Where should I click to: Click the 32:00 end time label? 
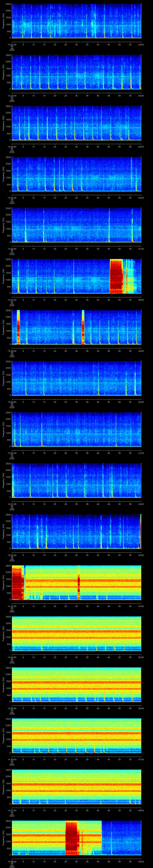(x=141, y=504)
